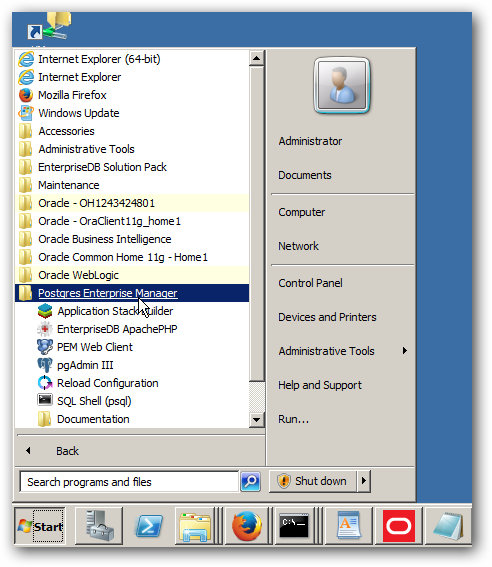This screenshot has width=492, height=567.
Task: Click the Administrator user account picture
Action: coord(342,86)
